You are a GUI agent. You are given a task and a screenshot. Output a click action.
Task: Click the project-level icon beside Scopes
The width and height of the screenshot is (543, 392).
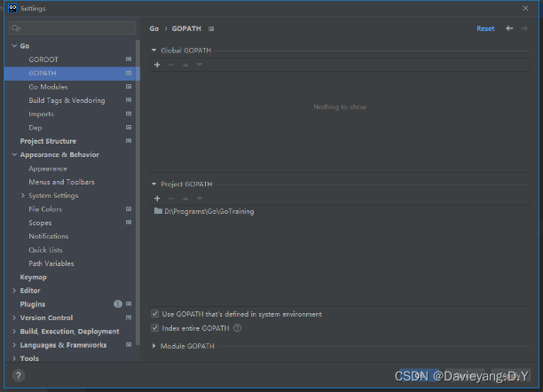129,223
